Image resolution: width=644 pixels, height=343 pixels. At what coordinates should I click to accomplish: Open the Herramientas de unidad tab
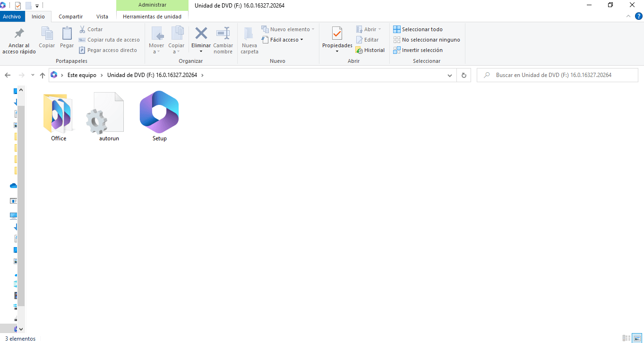click(x=152, y=16)
